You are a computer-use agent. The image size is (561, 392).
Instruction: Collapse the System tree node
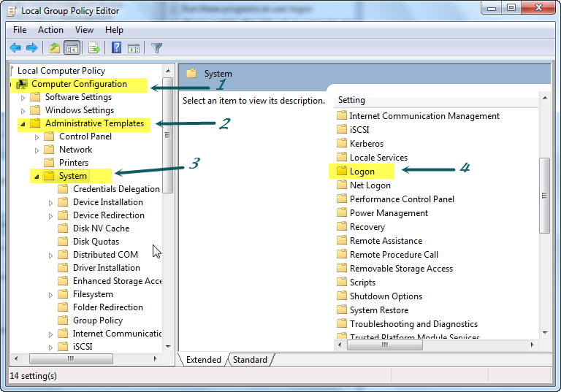37,177
